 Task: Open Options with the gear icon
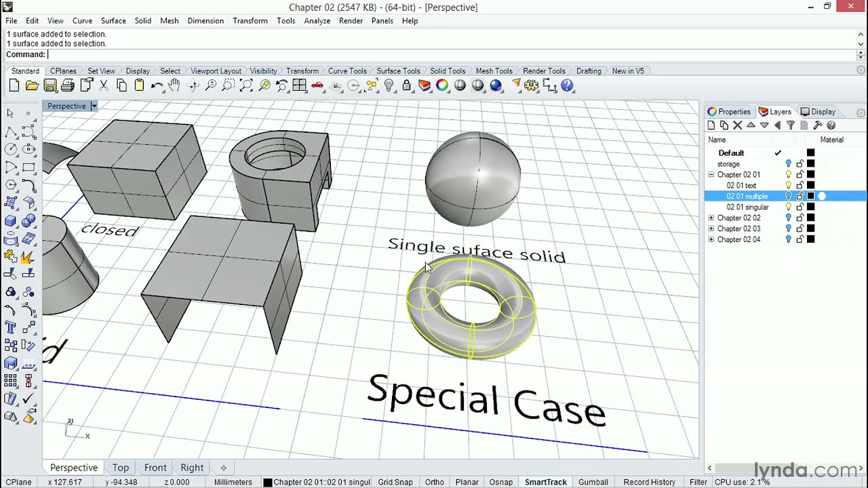[531, 85]
